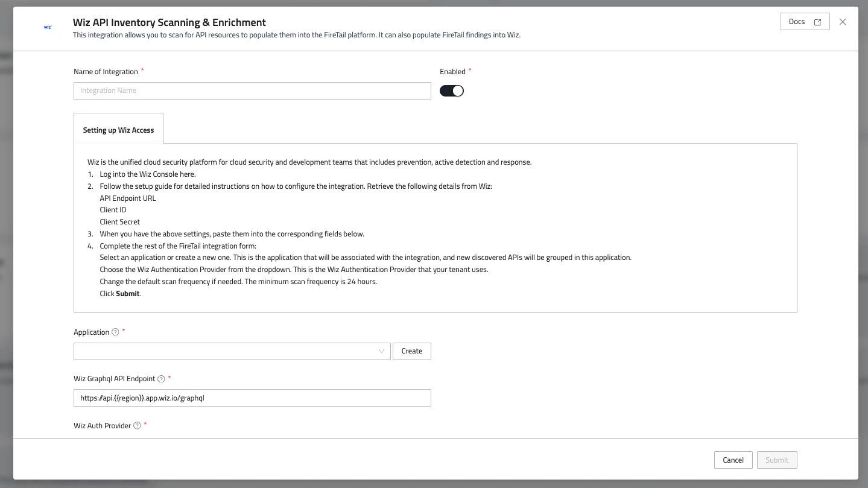Image resolution: width=868 pixels, height=488 pixels.
Task: Click the 'This integration allows you to scan' description
Action: (297, 35)
